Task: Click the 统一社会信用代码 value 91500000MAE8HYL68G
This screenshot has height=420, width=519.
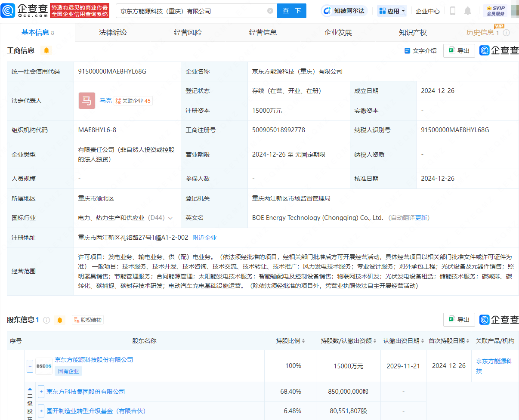Action: tap(112, 71)
